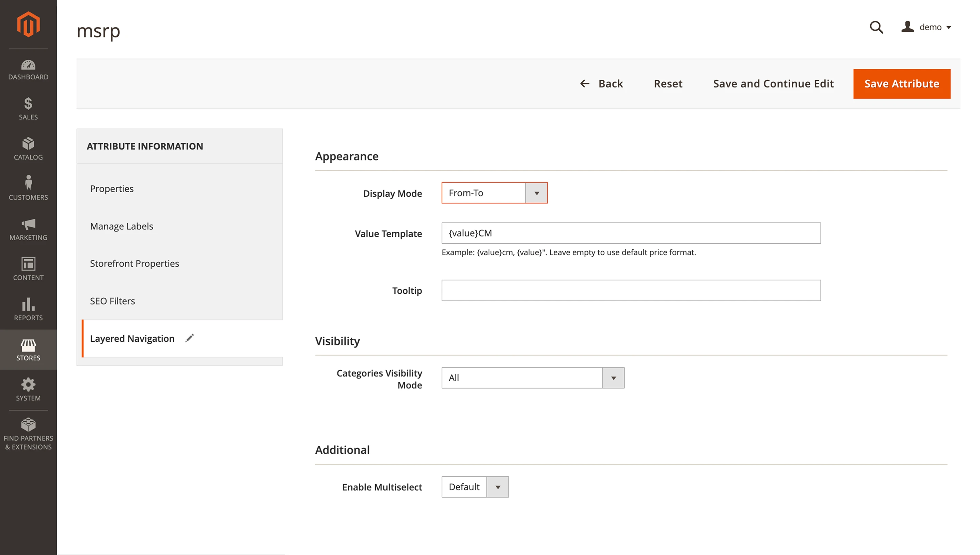Click the Magento logo
Image resolution: width=980 pixels, height=555 pixels.
click(x=28, y=24)
